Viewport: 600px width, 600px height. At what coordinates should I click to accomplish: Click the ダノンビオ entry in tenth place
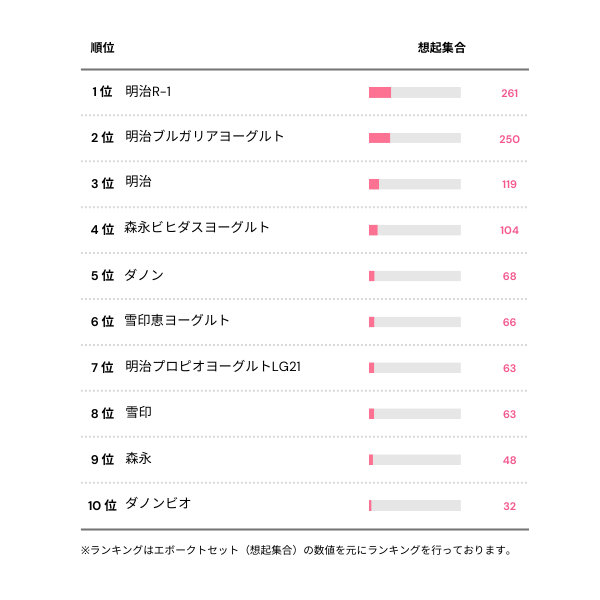pos(158,503)
